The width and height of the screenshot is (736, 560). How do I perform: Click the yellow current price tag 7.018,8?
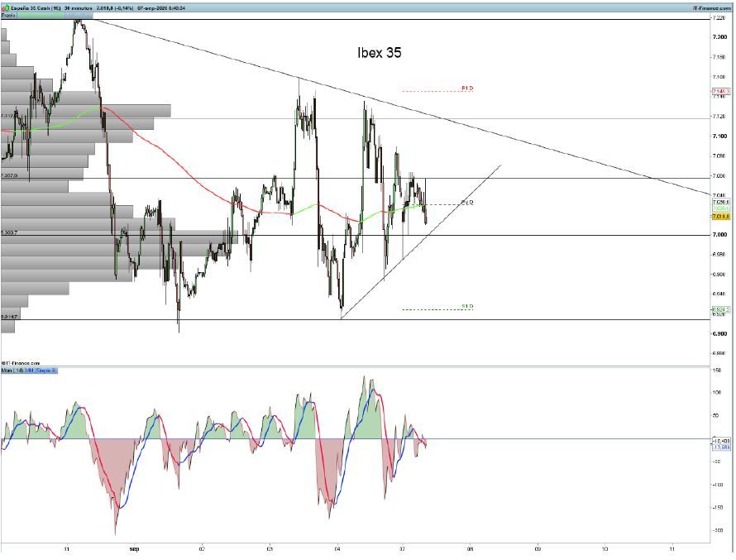coord(720,217)
